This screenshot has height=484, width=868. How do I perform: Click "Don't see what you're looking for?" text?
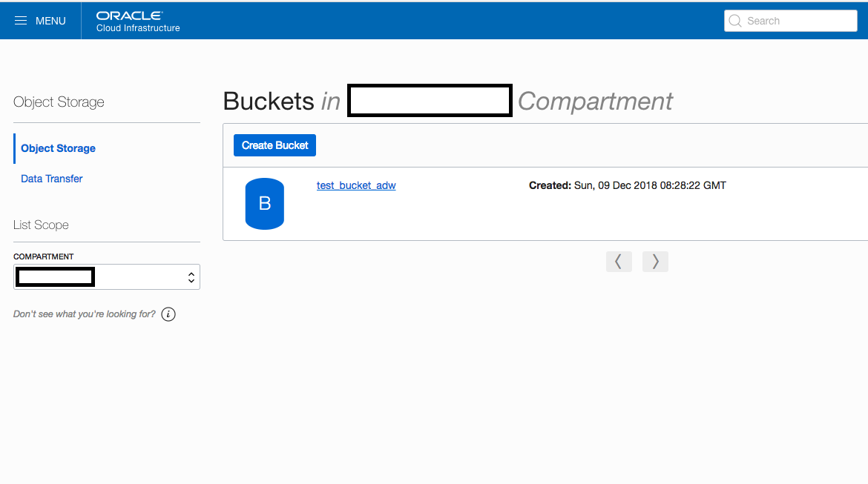point(84,314)
